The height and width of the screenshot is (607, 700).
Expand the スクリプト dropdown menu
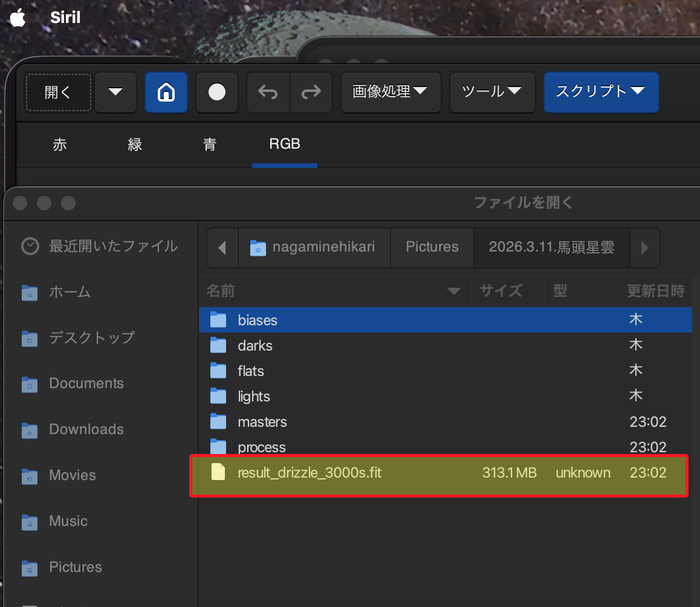click(x=601, y=92)
